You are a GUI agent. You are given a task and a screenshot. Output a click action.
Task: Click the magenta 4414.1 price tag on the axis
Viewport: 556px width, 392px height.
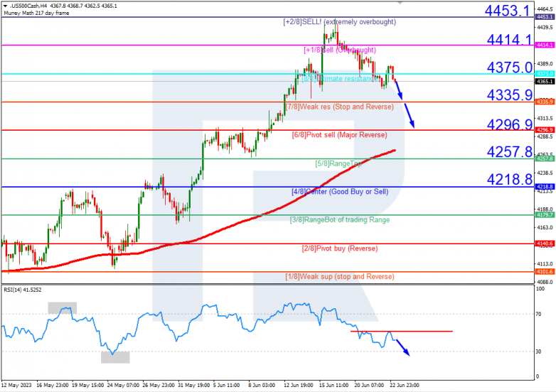click(545, 45)
